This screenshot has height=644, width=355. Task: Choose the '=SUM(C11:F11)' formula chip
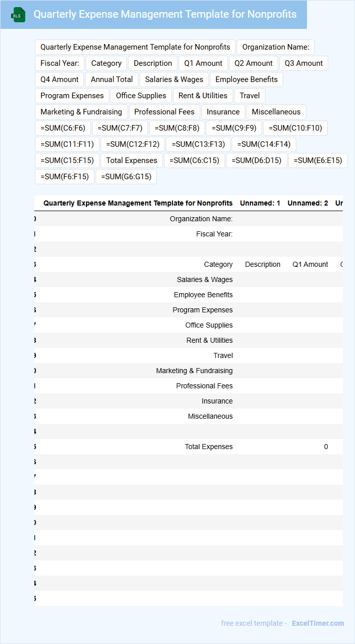[67, 144]
